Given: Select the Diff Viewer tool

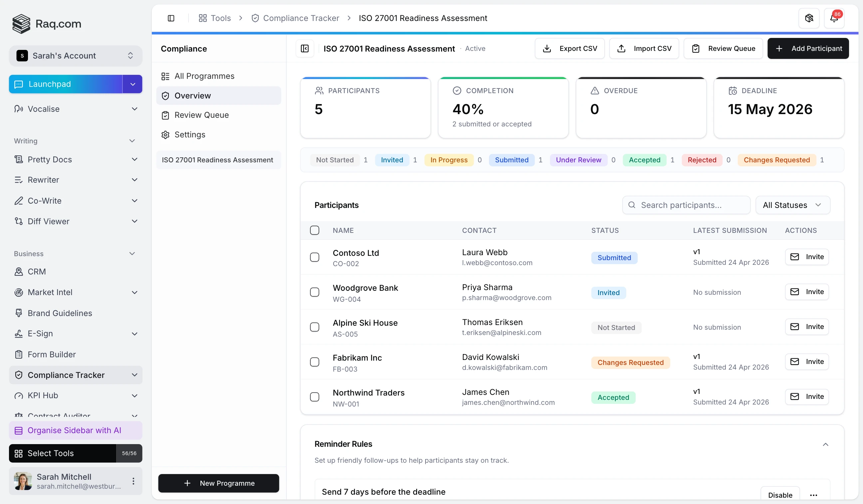Looking at the screenshot, I should [x=48, y=221].
